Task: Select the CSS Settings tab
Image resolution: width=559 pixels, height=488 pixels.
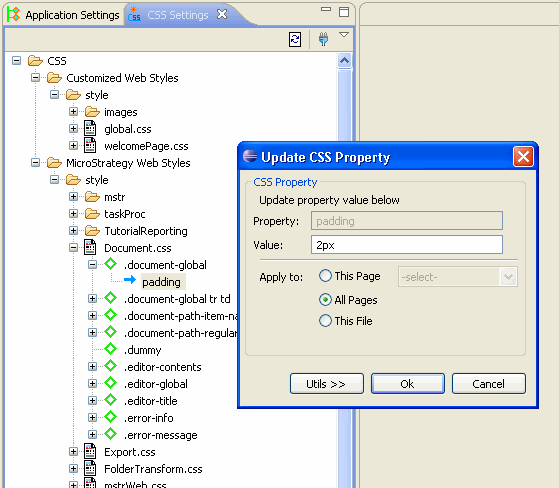Action: tap(178, 15)
